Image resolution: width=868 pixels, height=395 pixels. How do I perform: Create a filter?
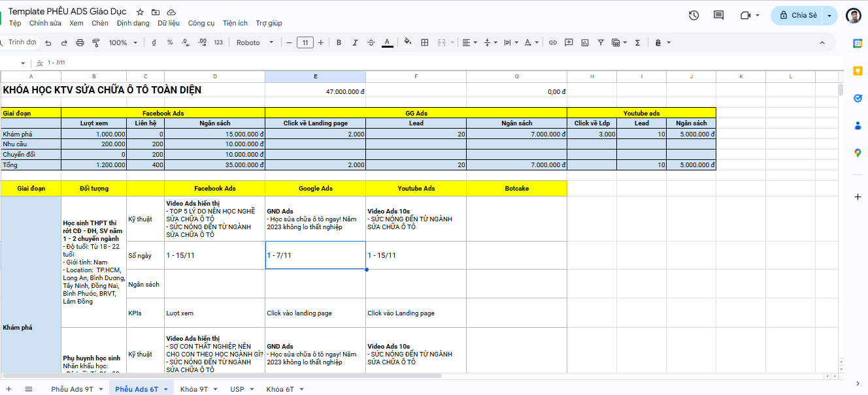601,42
